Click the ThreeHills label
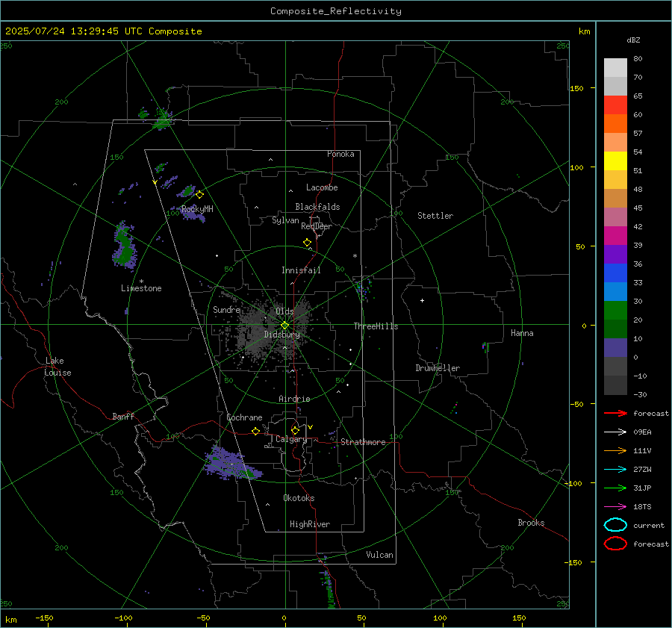 376,326
